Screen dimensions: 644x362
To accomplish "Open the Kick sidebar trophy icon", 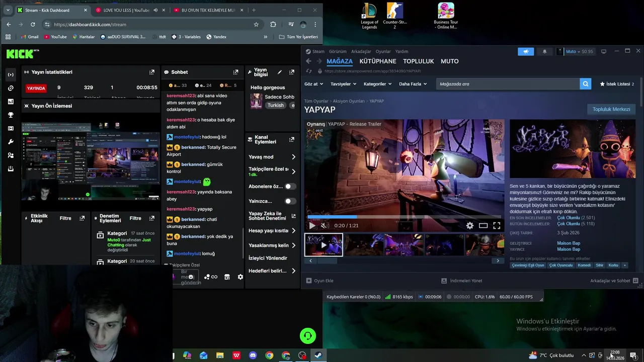I will point(11,115).
